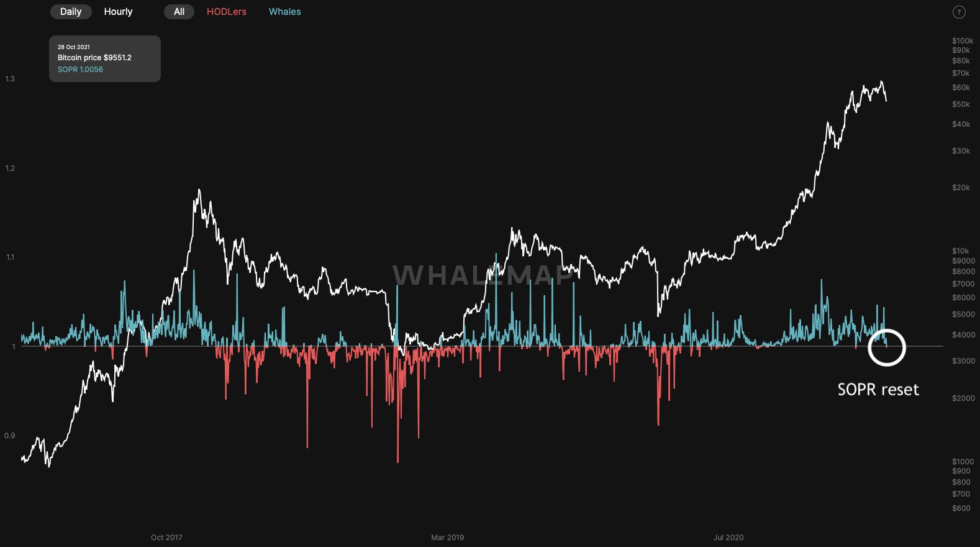Click the SOPR reset annotation text
980x547 pixels.
click(x=878, y=390)
